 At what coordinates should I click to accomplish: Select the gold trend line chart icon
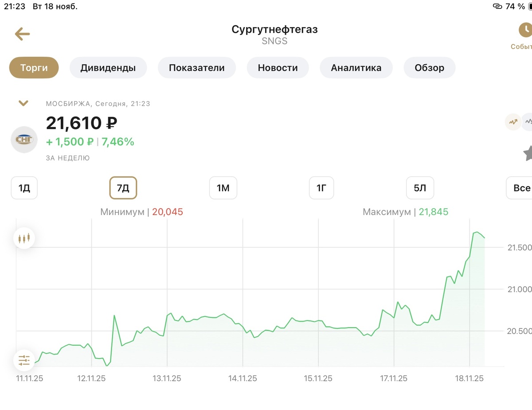click(x=513, y=121)
